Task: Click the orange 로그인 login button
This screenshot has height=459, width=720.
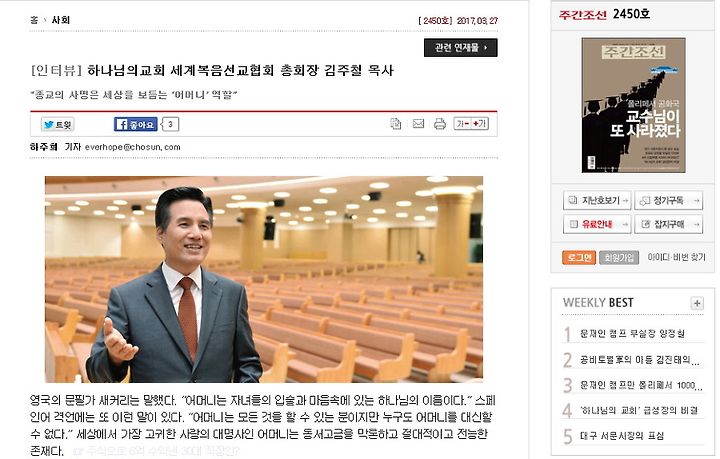Action: point(579,257)
